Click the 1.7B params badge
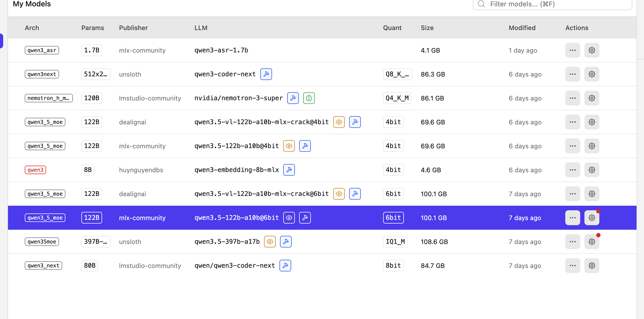This screenshot has width=644, height=319. [x=91, y=50]
